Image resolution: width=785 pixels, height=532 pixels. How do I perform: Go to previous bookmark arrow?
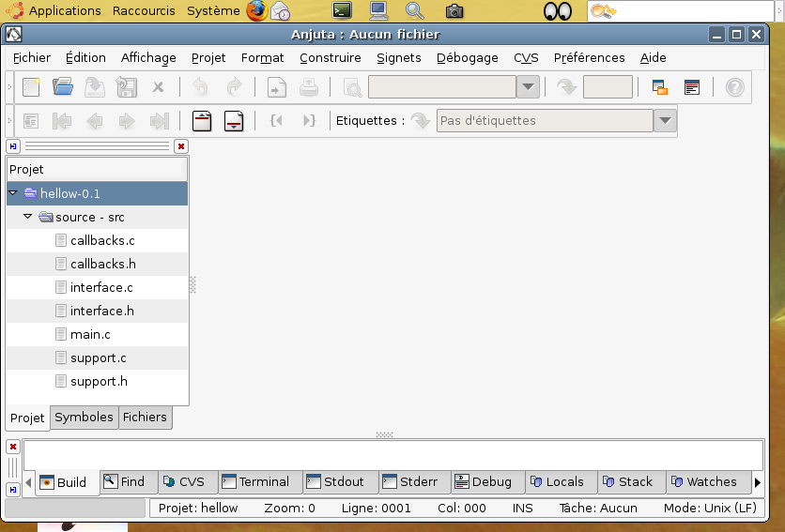point(95,121)
